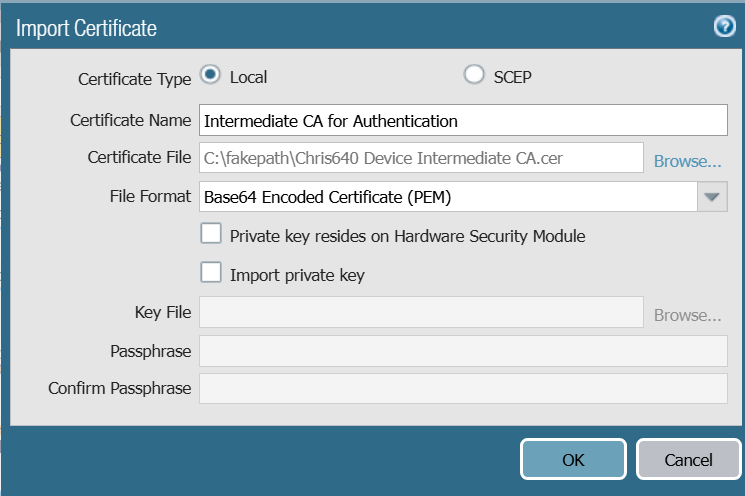Image resolution: width=745 pixels, height=496 pixels.
Task: Browse for a certificate file
Action: (687, 159)
